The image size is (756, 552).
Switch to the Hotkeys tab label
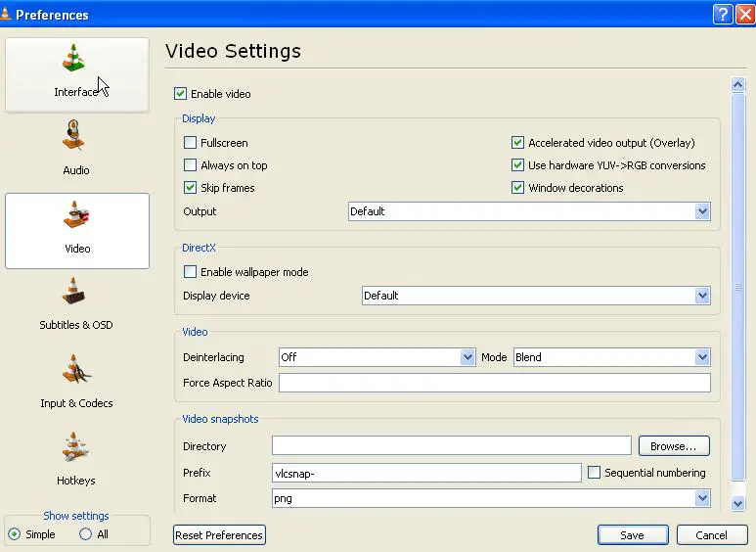[x=75, y=481]
